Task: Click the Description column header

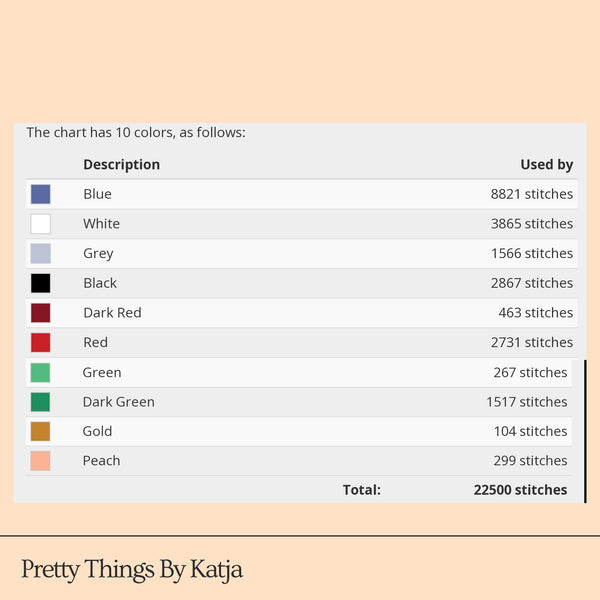Action: pos(121,165)
